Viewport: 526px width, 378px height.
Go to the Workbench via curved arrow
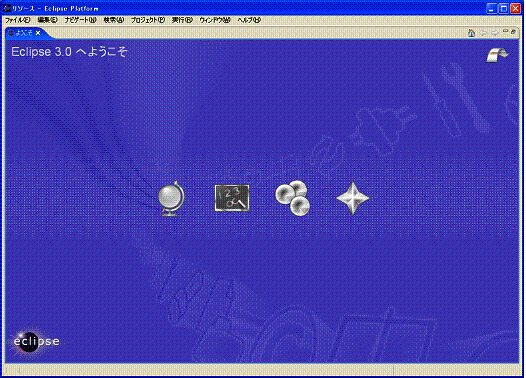coord(497,55)
